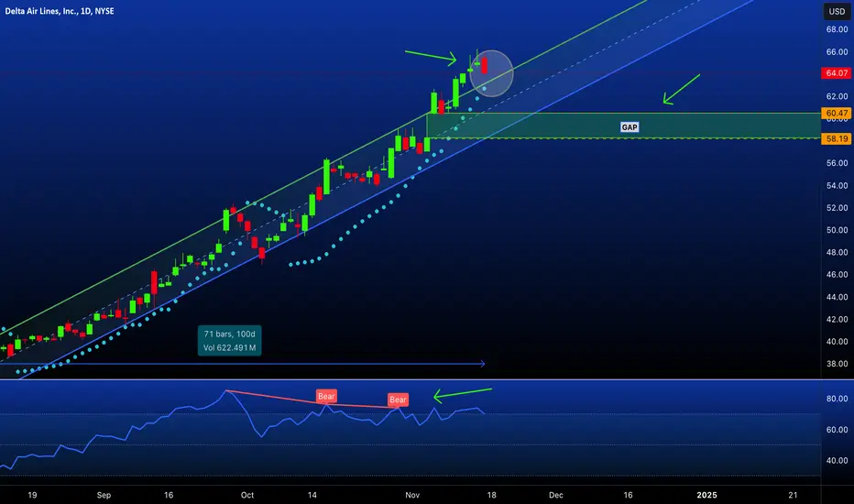Click the 18 date label on time axis
The width and height of the screenshot is (854, 504).
click(491, 495)
